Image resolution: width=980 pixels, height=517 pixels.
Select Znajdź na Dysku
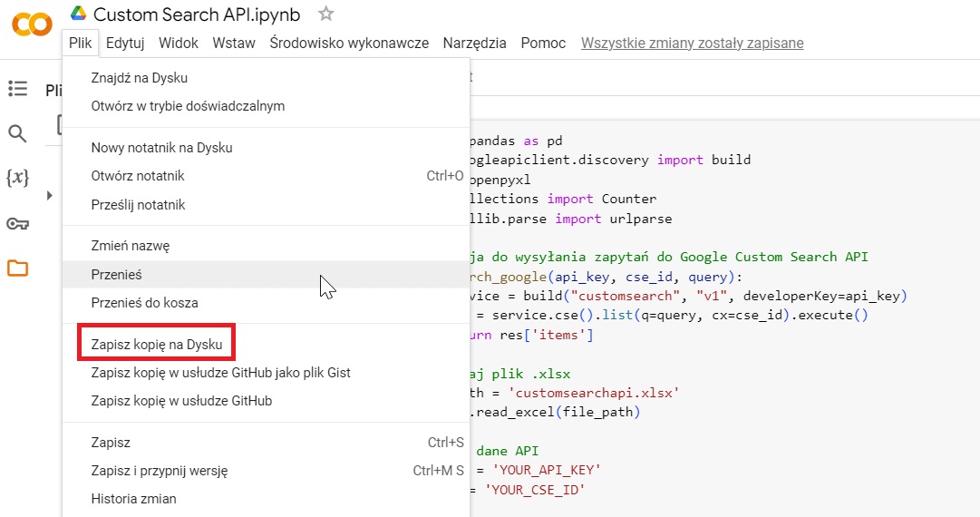[267, 77]
